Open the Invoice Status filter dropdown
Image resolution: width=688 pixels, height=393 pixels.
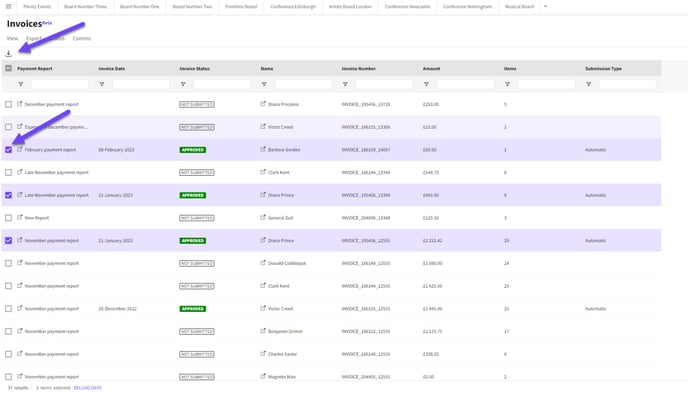click(183, 84)
